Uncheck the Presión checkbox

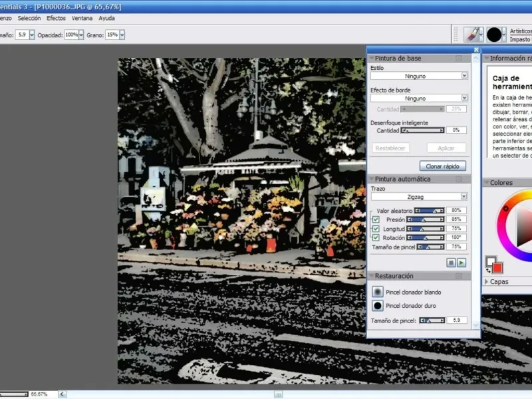(376, 219)
